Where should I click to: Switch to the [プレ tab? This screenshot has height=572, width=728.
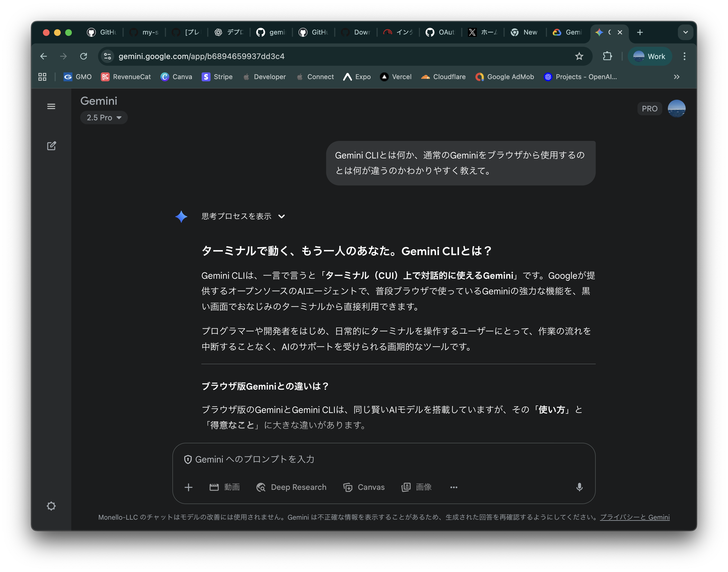[187, 32]
